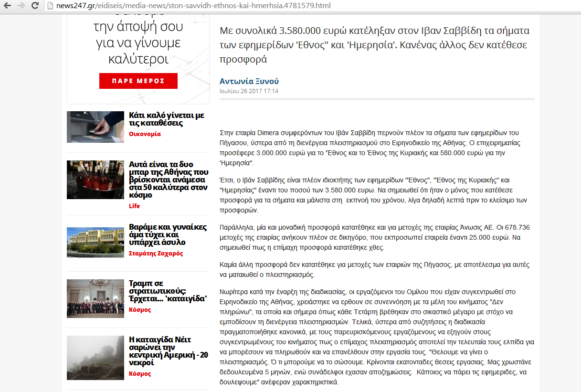This screenshot has width=581, height=392.
Task: Open article 'Τραμπ σε στρατιωτικούς'
Action: click(168, 291)
